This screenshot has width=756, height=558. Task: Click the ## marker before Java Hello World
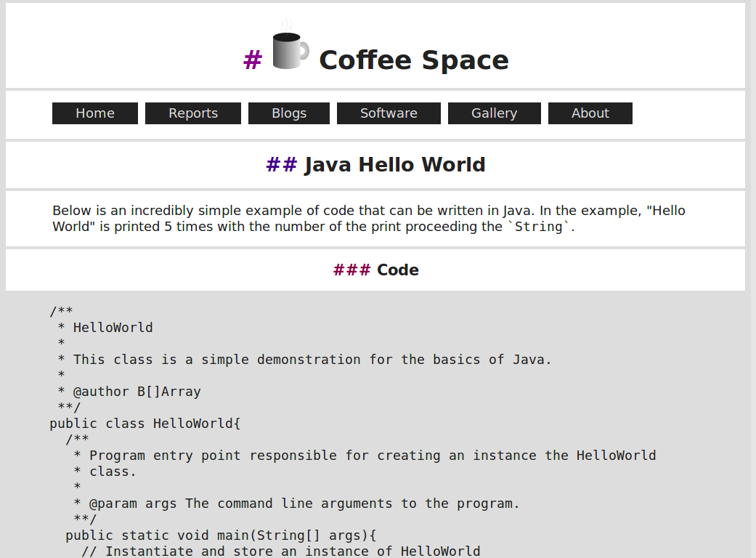click(282, 164)
